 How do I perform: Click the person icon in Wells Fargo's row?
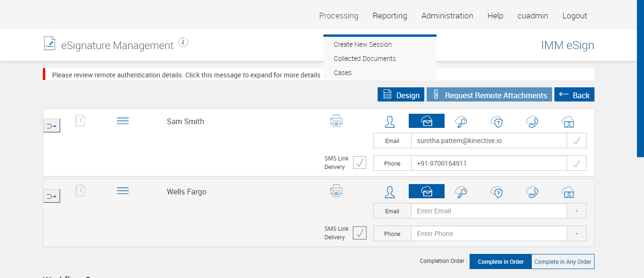point(390,192)
